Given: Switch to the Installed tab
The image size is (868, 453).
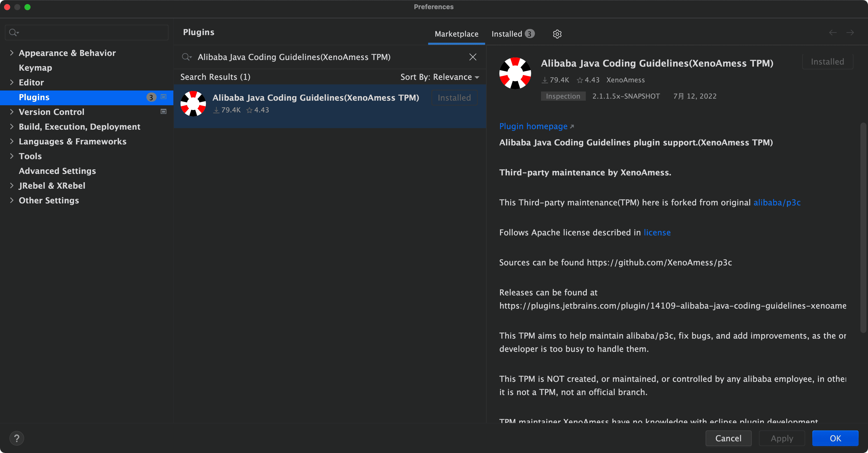Looking at the screenshot, I should (x=513, y=34).
